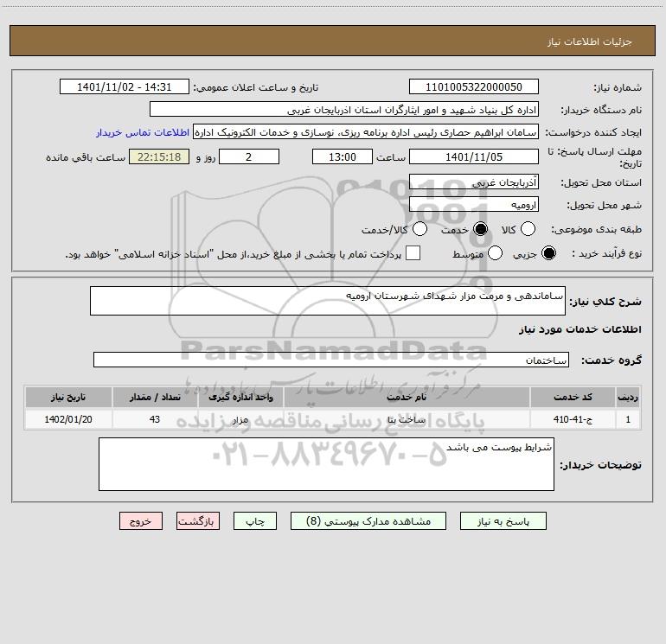Open the اطلاعات تماس خریدار link
Image resolution: width=666 pixels, height=644 pixels.
[x=143, y=132]
